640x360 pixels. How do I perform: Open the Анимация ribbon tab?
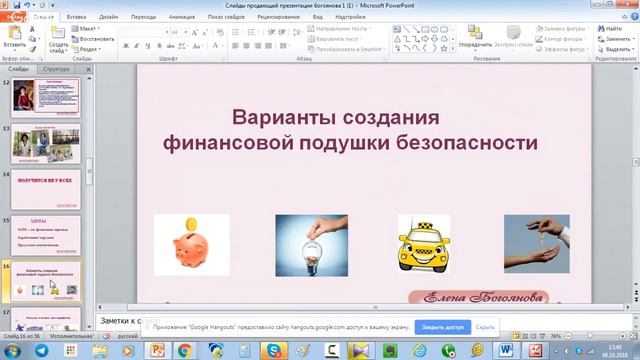pos(182,17)
